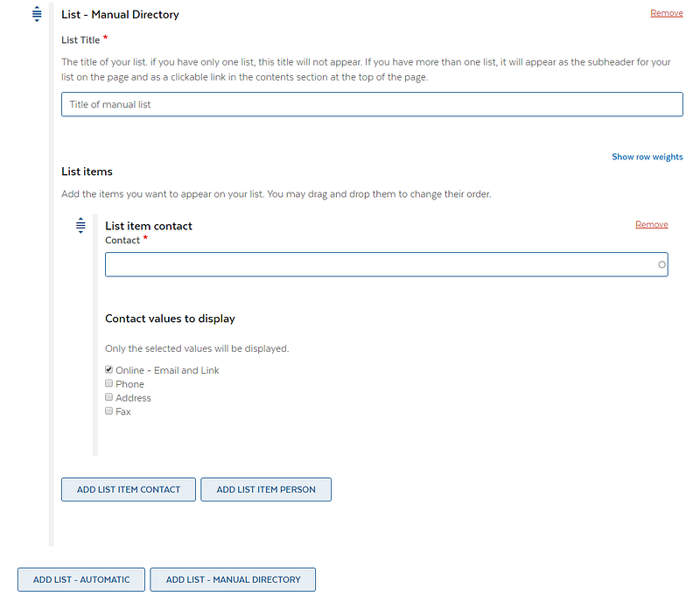The width and height of the screenshot is (700, 596).
Task: Focus the List Title text field
Action: click(x=372, y=105)
